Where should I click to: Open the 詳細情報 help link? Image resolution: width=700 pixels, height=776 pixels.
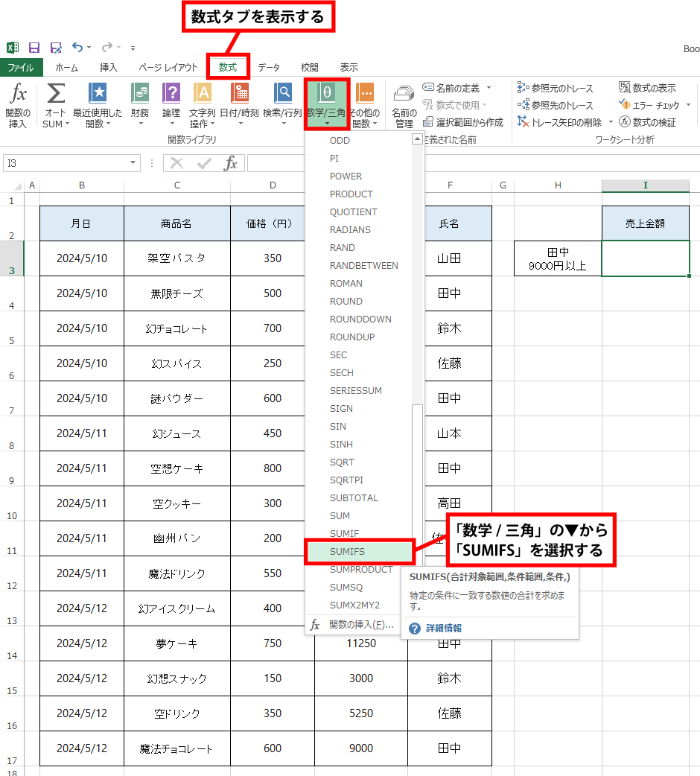click(x=444, y=628)
